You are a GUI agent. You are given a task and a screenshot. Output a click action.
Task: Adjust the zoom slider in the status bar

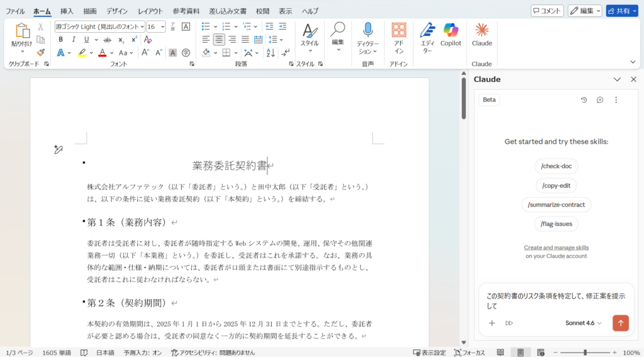click(585, 353)
